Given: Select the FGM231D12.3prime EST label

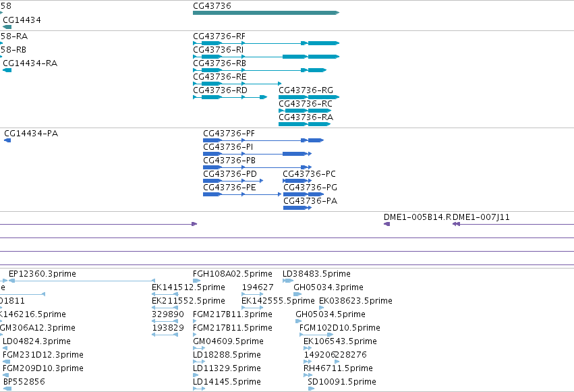Looking at the screenshot, I should (42, 356).
